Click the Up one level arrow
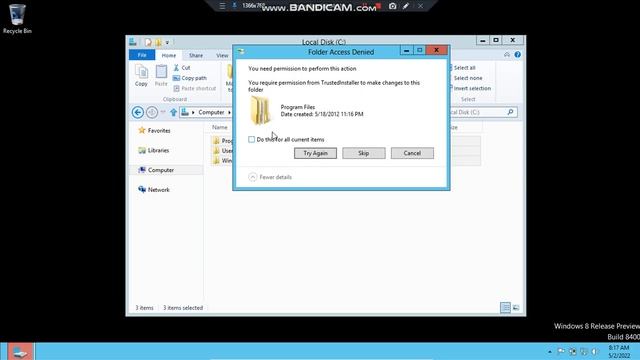The height and width of the screenshot is (360, 640). (x=173, y=112)
